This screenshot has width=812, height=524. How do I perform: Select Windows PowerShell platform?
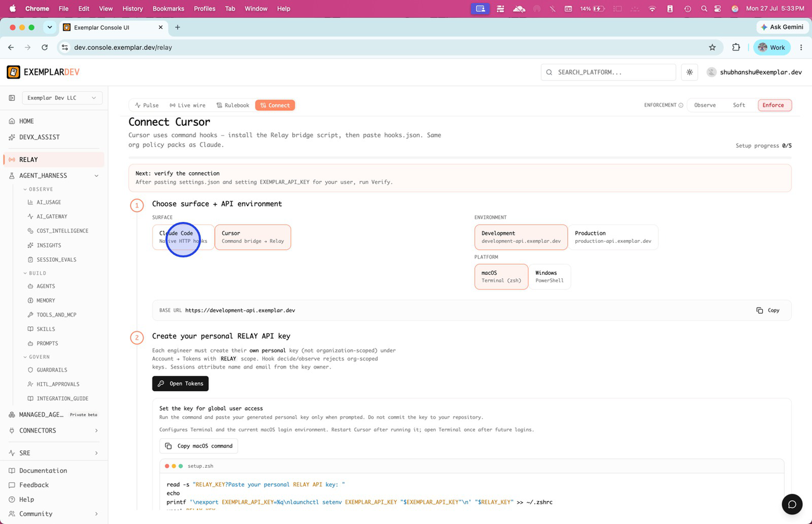click(x=549, y=276)
